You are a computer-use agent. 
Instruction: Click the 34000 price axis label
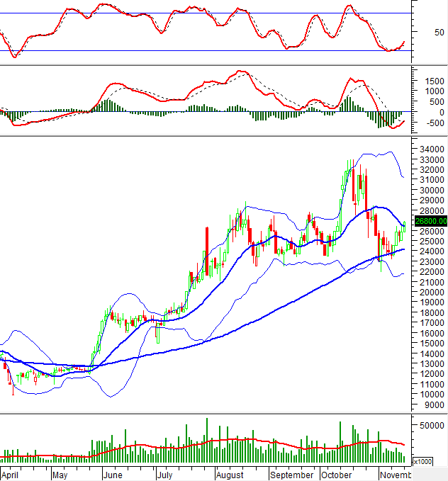(432, 150)
